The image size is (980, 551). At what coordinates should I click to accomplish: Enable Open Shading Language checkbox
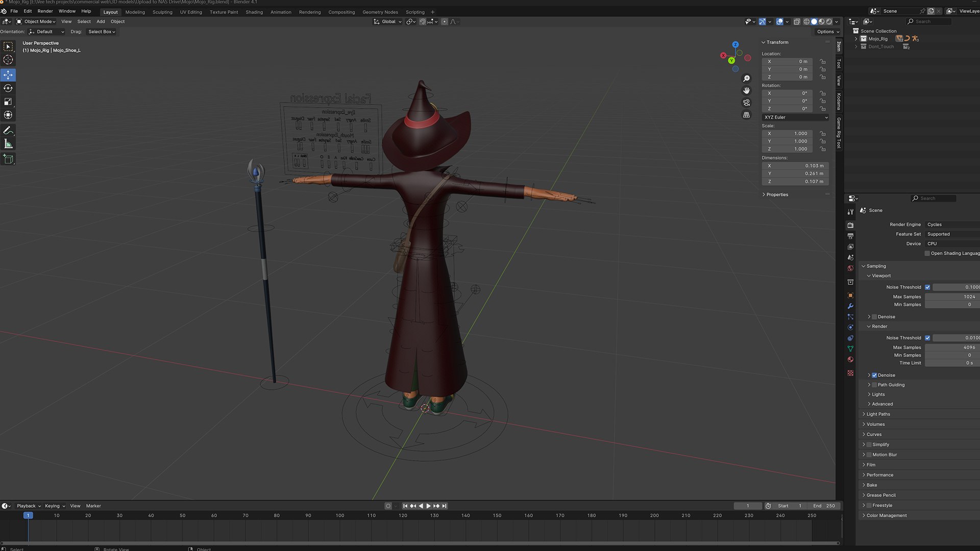pos(927,253)
